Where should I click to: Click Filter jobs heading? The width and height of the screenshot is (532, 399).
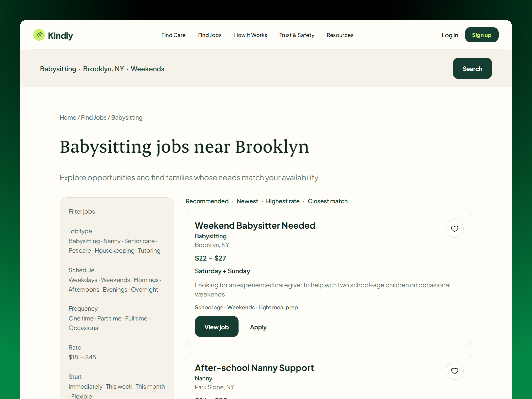pos(82,212)
